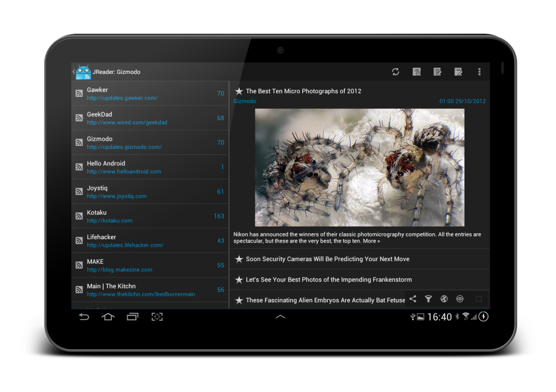556x392 pixels.
Task: Open the MAKE feed
Action: 150,265
